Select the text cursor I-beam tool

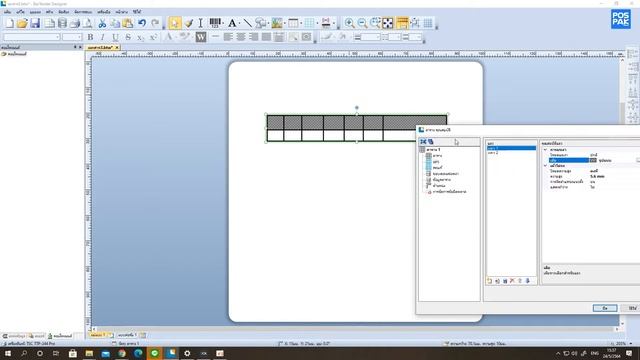point(200,23)
